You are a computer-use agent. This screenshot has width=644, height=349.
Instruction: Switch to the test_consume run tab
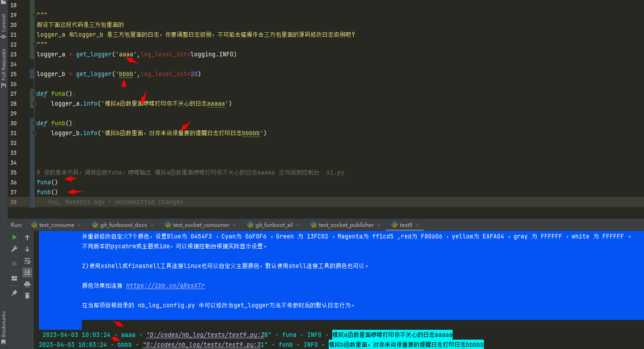pos(56,225)
